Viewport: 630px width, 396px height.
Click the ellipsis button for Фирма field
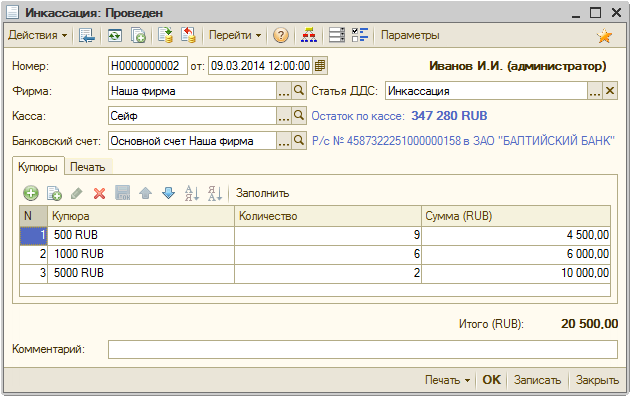(284, 91)
